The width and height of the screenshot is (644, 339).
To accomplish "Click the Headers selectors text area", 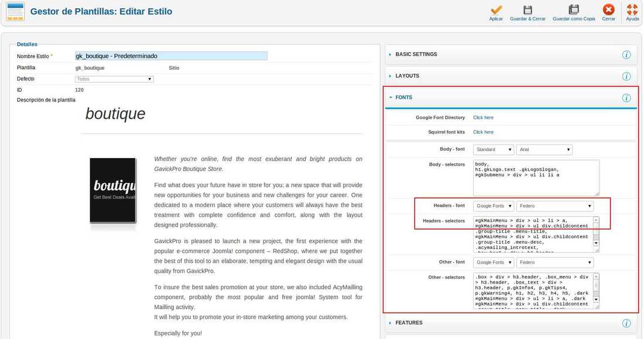I will [x=533, y=234].
